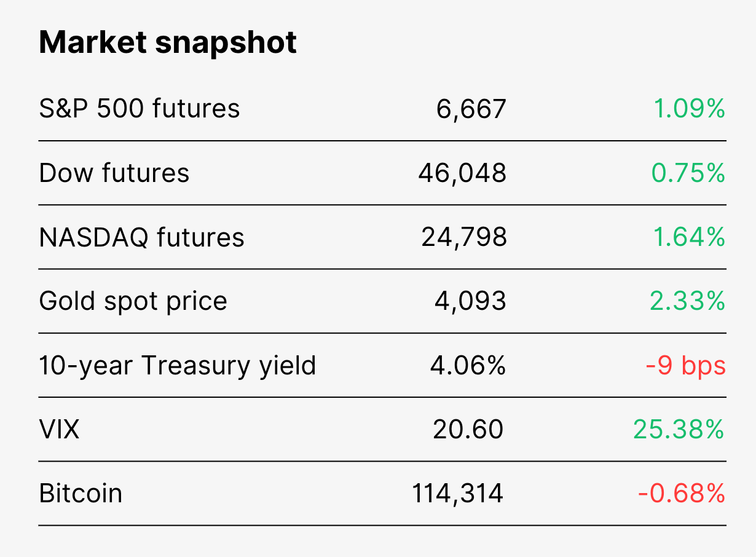Select the Bitcoin row label
Screen dimensions: 756x557
pos(81,493)
